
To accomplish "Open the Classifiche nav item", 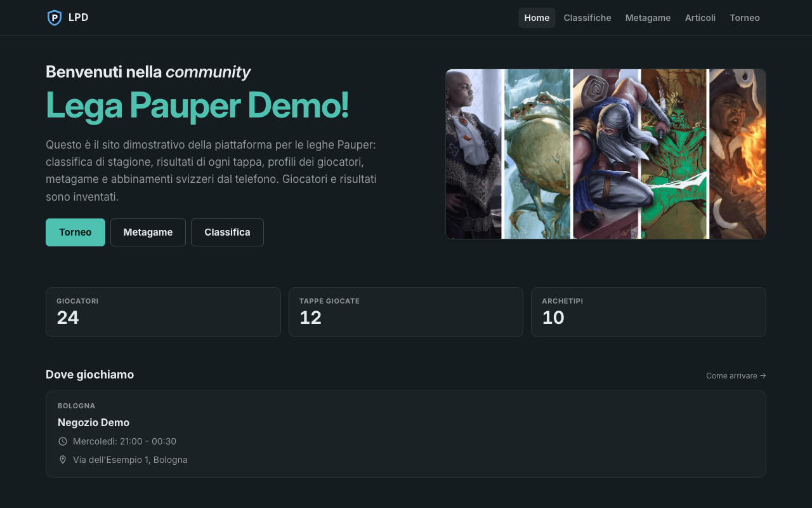I will (x=587, y=18).
